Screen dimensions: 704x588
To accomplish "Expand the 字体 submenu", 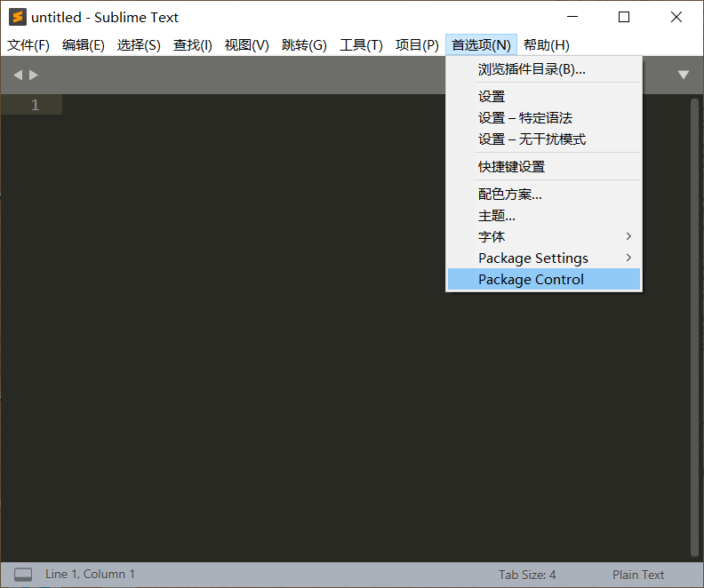I will (x=544, y=237).
